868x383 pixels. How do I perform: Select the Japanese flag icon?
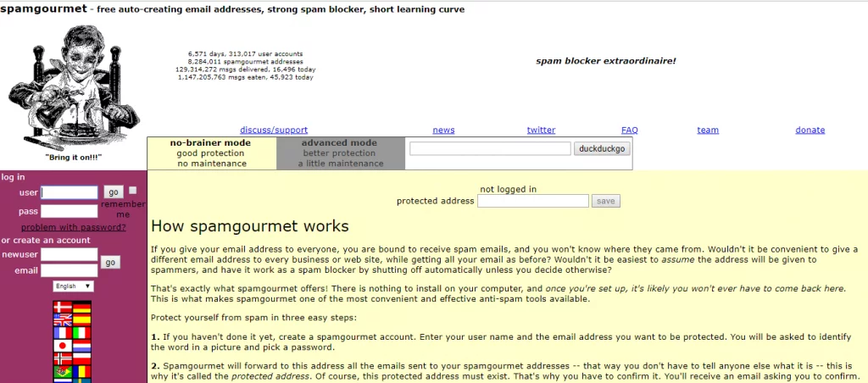[x=63, y=346]
